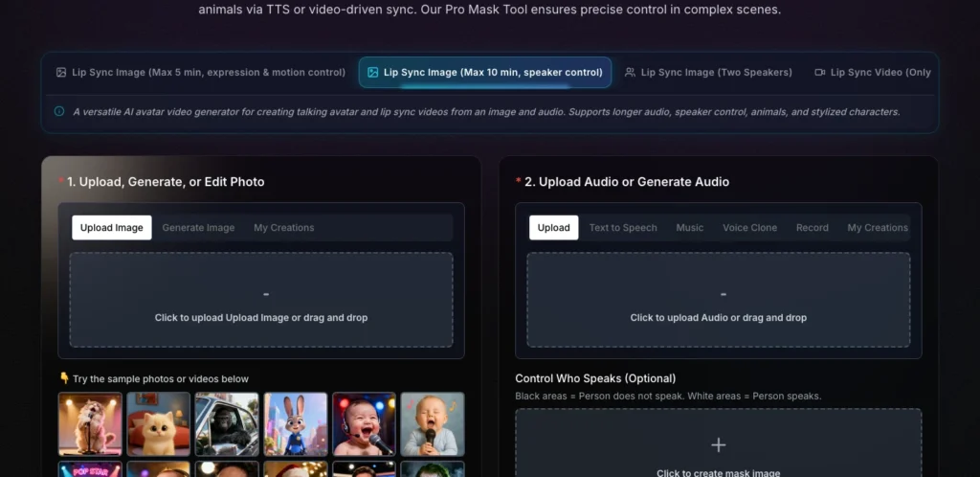Click the audio upload drop zone

[719, 300]
